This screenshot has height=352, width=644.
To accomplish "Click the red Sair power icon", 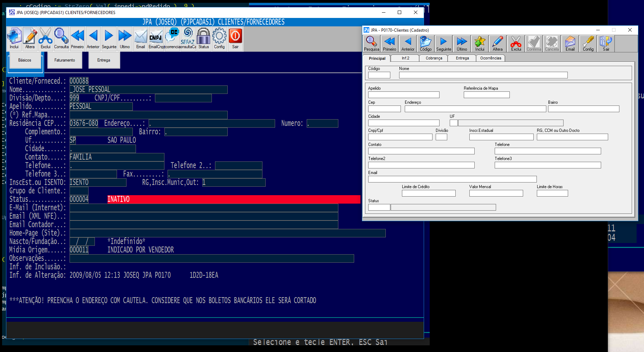I will coord(235,39).
